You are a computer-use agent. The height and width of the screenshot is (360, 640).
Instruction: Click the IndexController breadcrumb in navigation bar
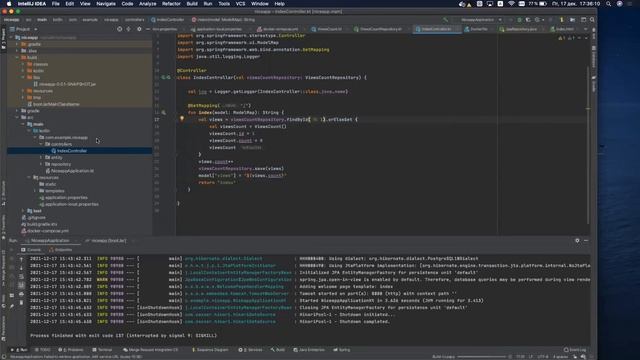pos(168,20)
